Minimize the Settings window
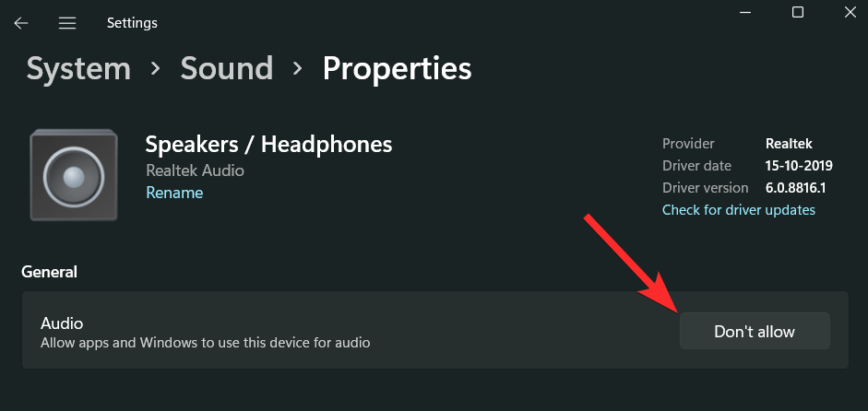The width and height of the screenshot is (868, 411). pyautogui.click(x=745, y=12)
